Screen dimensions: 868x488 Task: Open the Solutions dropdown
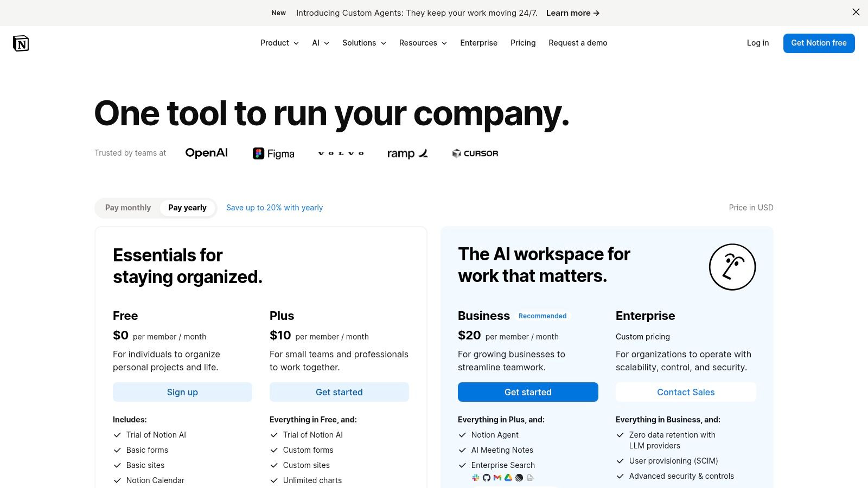[x=364, y=43]
